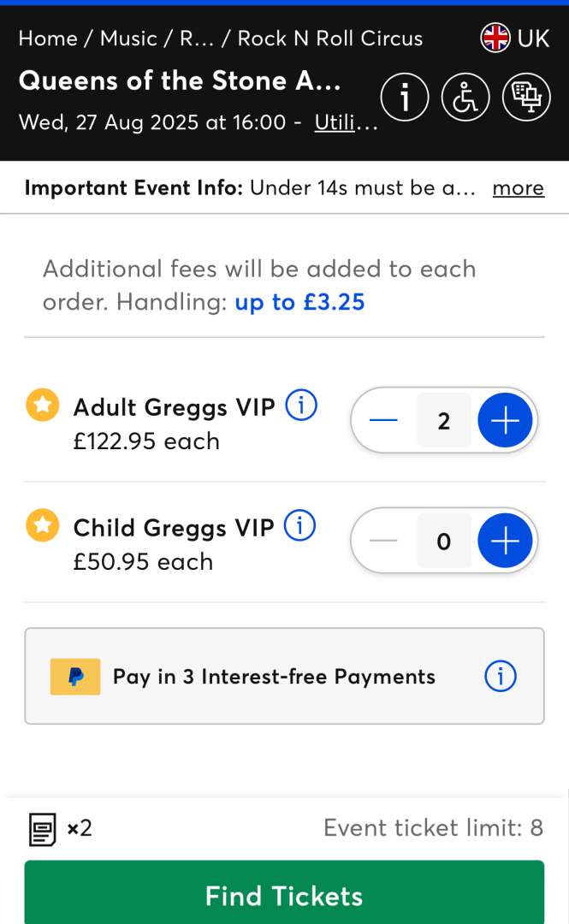Go to Home breadcrumb
This screenshot has width=569, height=924.
tap(48, 38)
